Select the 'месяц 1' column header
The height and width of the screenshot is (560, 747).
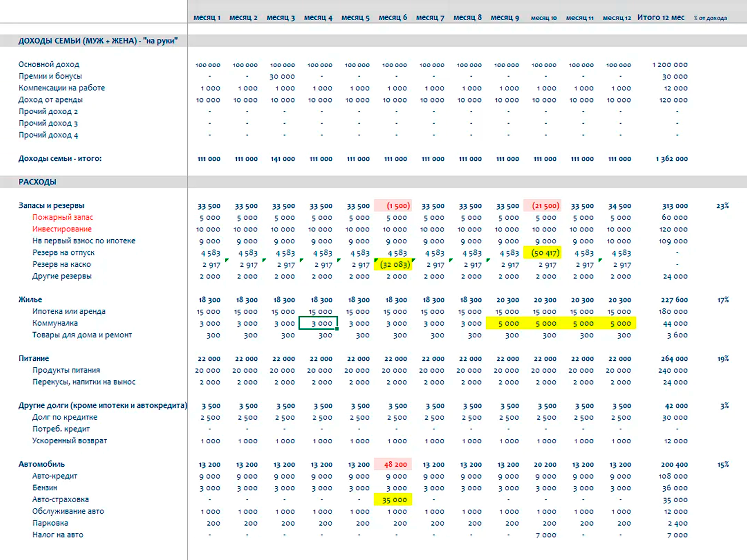coord(207,18)
